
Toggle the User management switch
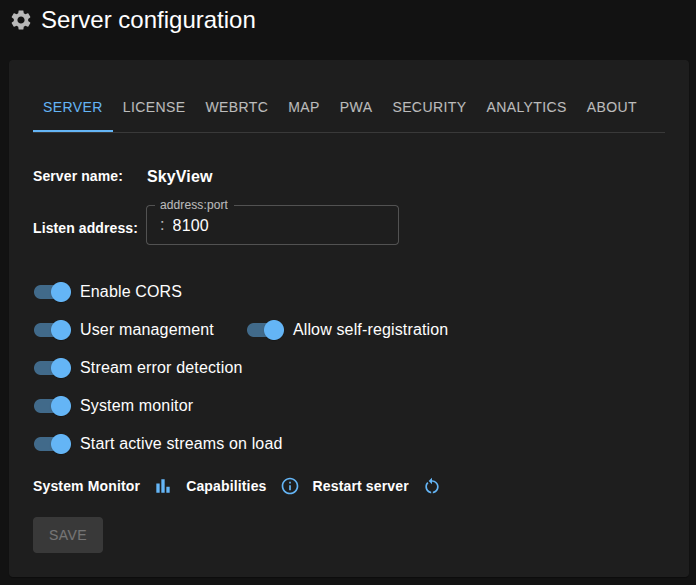pos(52,330)
